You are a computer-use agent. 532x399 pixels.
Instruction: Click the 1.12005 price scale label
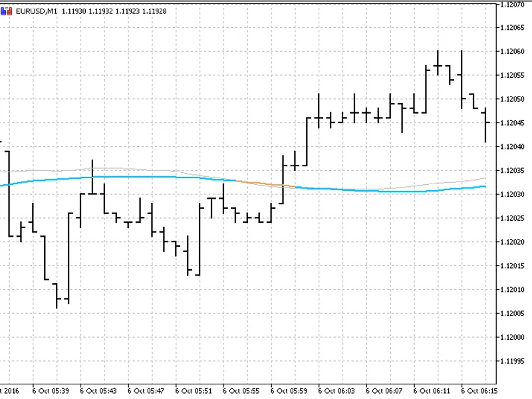(512, 313)
